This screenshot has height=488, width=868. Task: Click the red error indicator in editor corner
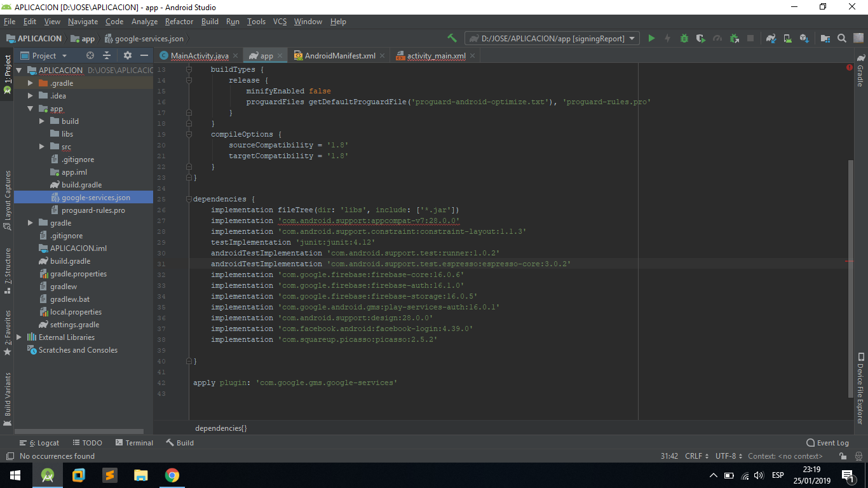point(850,67)
